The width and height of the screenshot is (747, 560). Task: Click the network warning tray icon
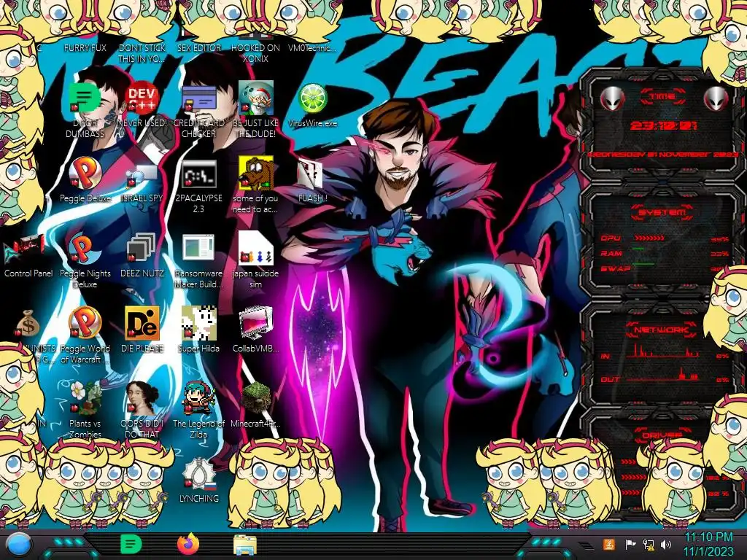point(649,545)
